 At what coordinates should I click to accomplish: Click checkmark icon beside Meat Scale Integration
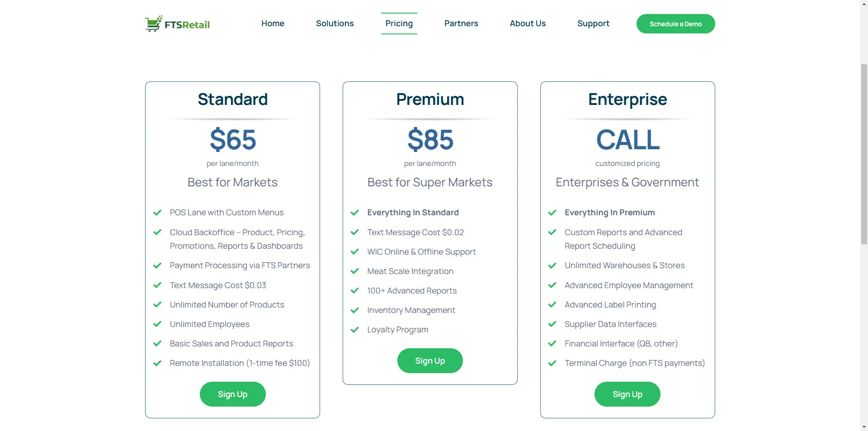(355, 271)
